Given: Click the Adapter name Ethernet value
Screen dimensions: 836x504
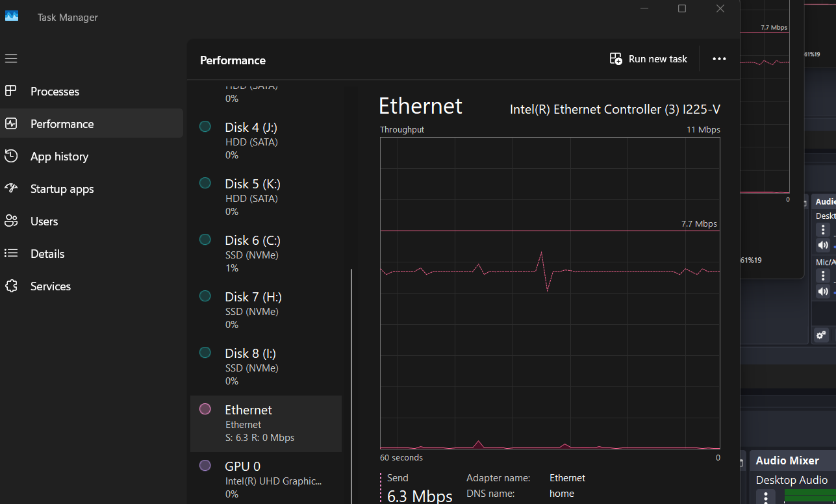Looking at the screenshot, I should pos(567,478).
